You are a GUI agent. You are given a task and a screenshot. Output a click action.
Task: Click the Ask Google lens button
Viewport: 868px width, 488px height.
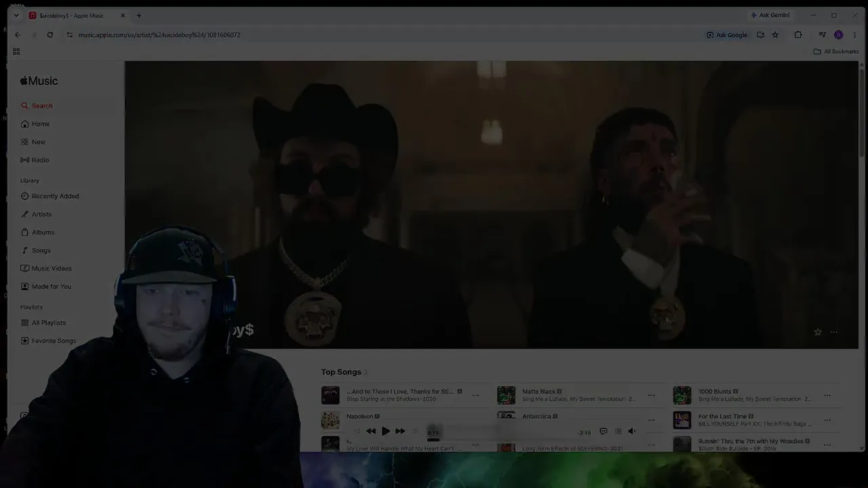727,35
